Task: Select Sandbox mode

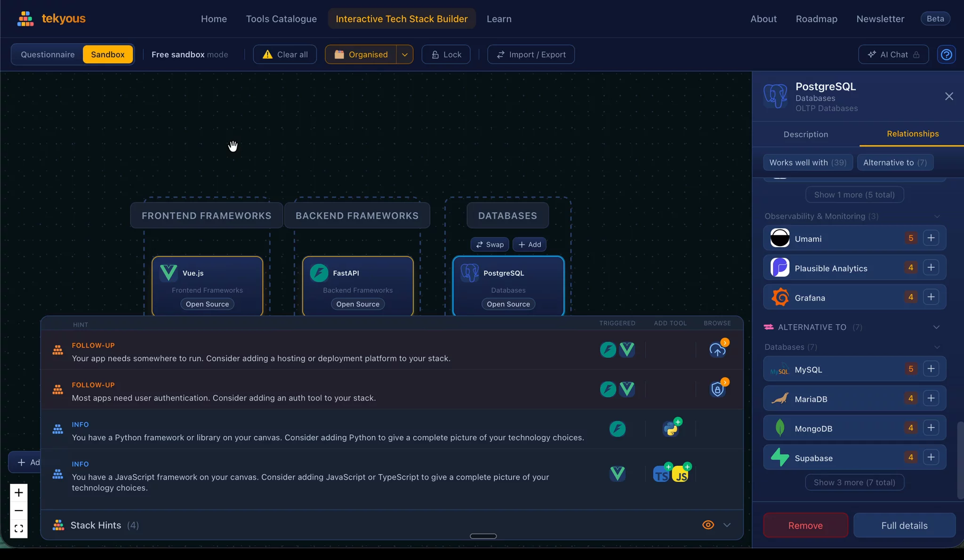Action: pos(108,55)
